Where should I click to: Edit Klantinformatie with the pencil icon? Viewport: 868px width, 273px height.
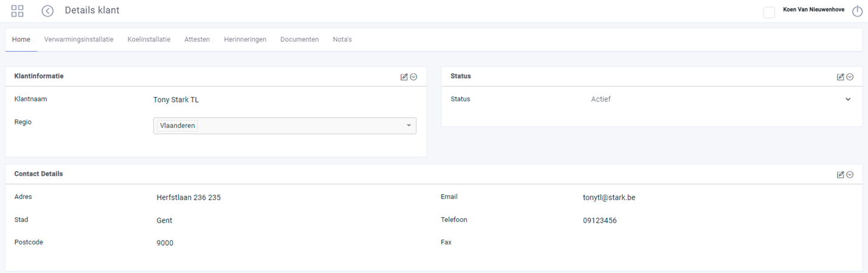click(x=404, y=77)
